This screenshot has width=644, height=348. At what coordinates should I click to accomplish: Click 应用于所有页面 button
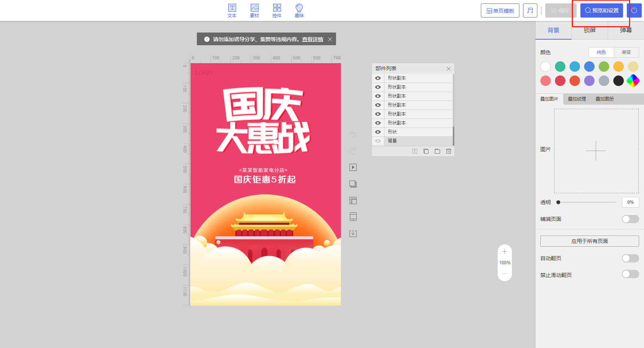pyautogui.click(x=589, y=241)
